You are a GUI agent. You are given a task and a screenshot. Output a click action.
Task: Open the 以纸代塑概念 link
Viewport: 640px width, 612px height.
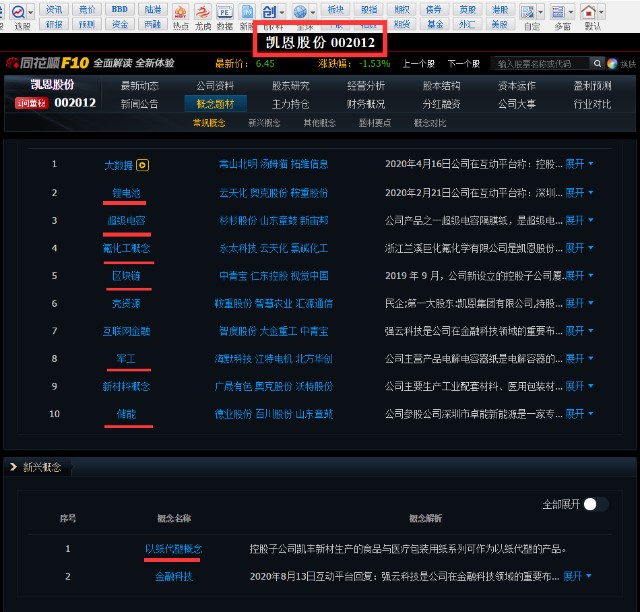point(173,548)
